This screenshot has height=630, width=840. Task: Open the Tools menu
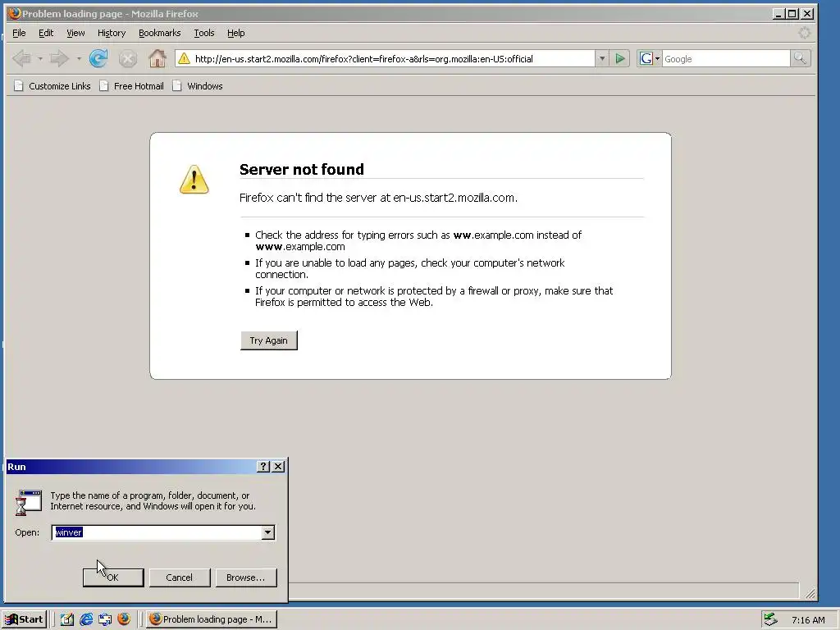click(x=203, y=33)
